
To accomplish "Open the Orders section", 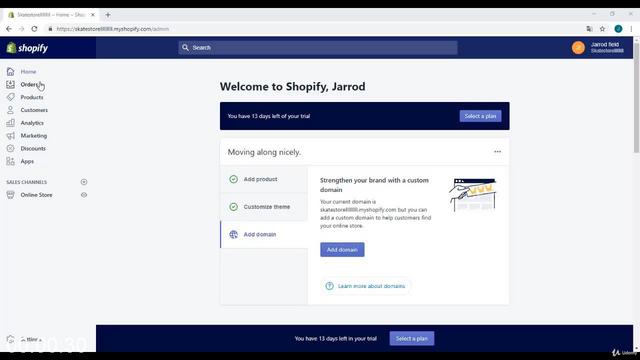I will click(29, 84).
